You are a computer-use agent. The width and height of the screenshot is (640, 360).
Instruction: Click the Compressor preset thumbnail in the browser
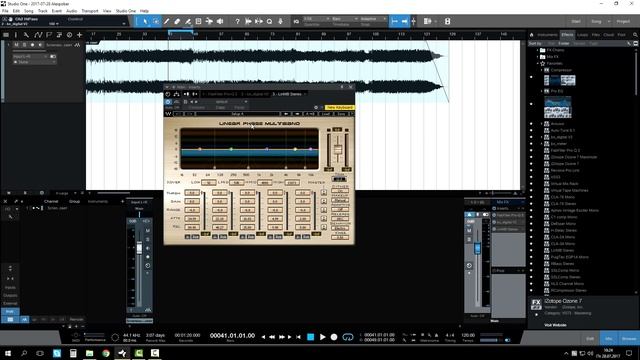(560, 80)
